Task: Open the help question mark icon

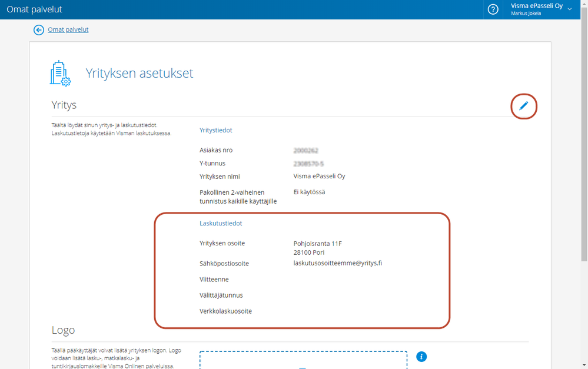Action: (493, 9)
